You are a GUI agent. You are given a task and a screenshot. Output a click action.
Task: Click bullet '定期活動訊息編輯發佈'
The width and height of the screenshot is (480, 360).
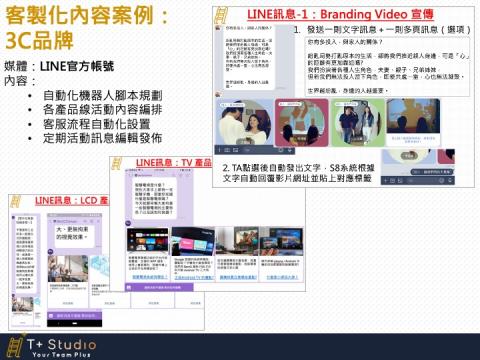[x=102, y=138]
